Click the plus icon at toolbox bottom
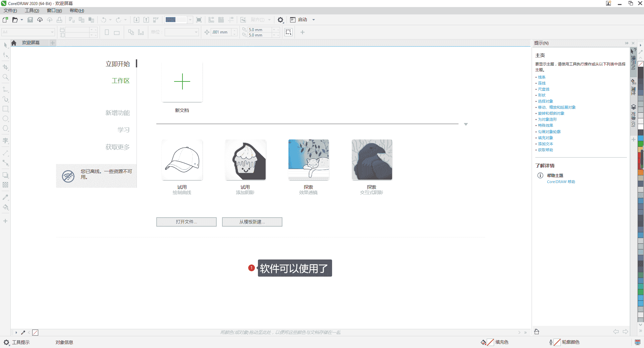The width and height of the screenshot is (644, 348). tap(5, 221)
